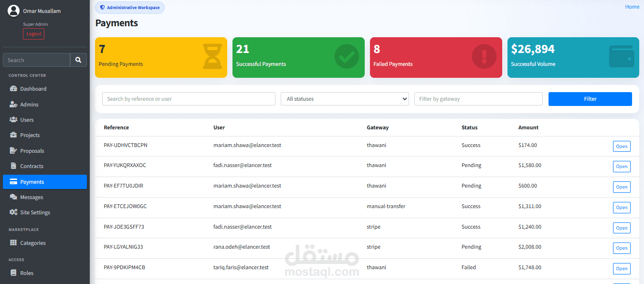This screenshot has width=644, height=284.
Task: Click the $2,008.00 amount cell
Action: [530, 247]
